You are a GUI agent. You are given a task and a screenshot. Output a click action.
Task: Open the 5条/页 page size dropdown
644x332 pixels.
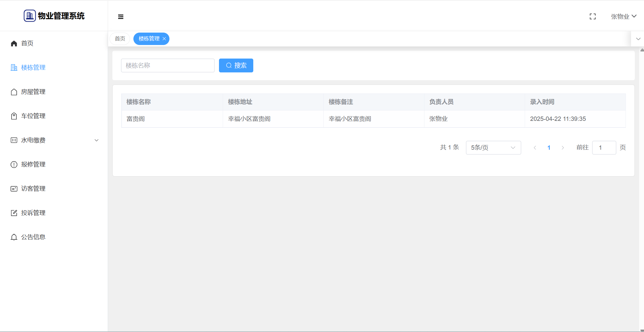coord(493,148)
